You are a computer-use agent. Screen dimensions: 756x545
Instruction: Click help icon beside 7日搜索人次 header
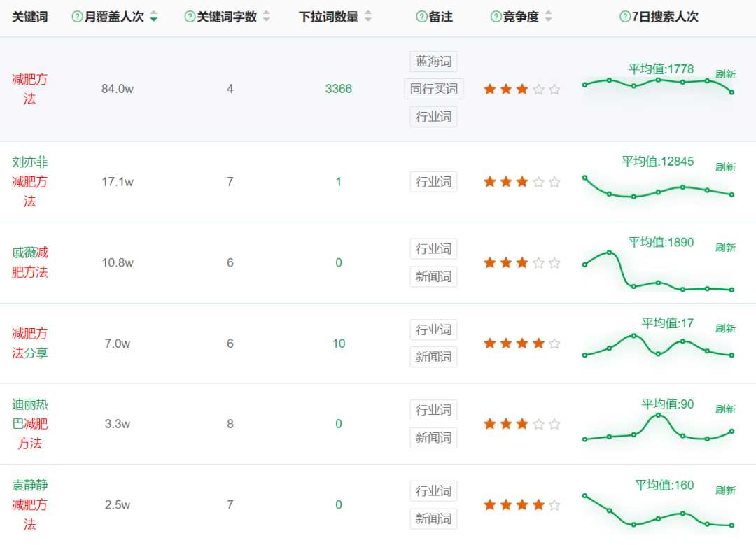coord(625,17)
